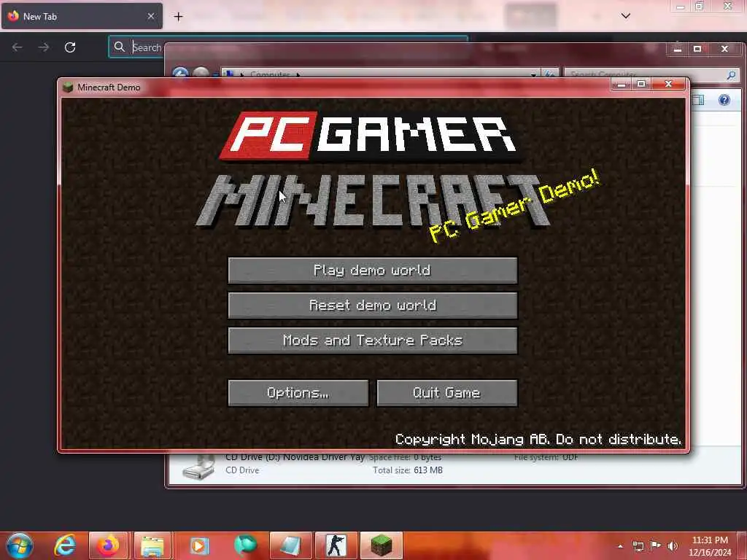This screenshot has height=560, width=747.
Task: Maximize the Explorer Computer window
Action: tap(697, 49)
